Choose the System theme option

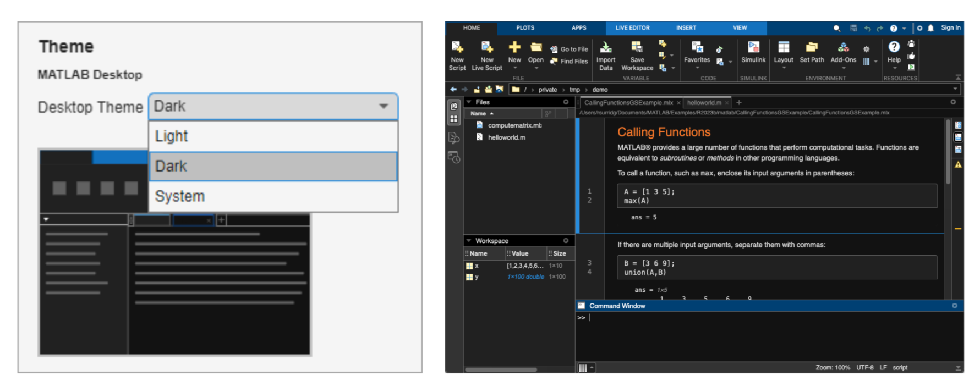273,196
